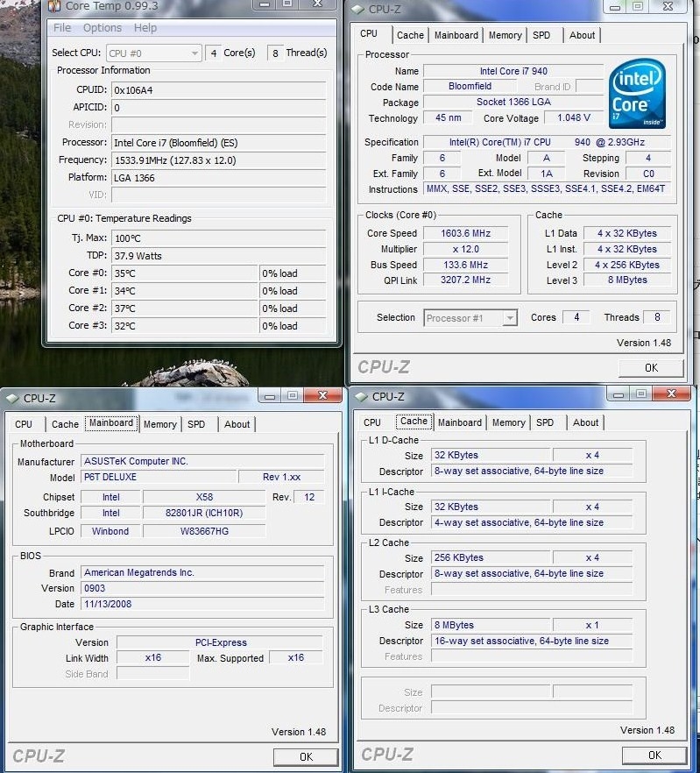This screenshot has width=700, height=773.
Task: Click the Core Voltage value 1.048 V
Action: point(573,117)
